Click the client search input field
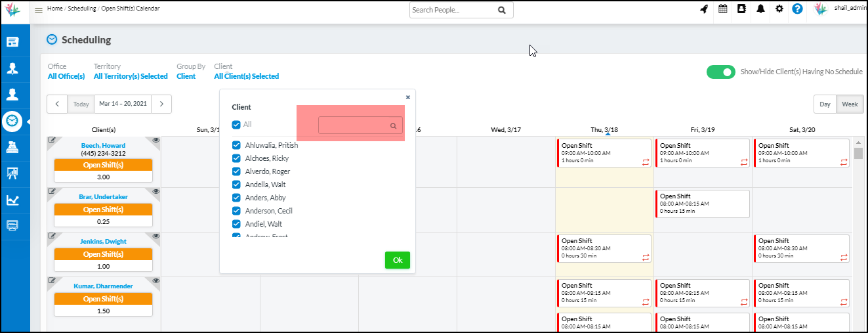This screenshot has width=868, height=333. coord(355,125)
